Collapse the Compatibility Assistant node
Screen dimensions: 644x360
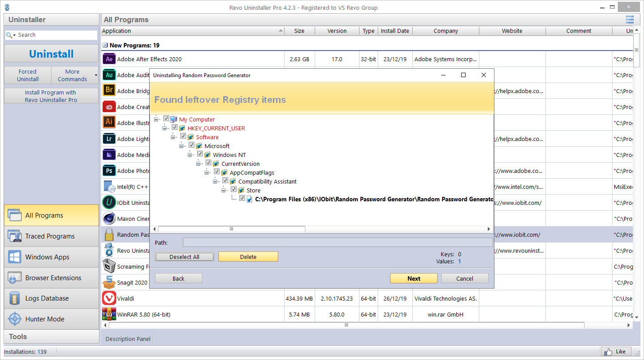[x=215, y=181]
